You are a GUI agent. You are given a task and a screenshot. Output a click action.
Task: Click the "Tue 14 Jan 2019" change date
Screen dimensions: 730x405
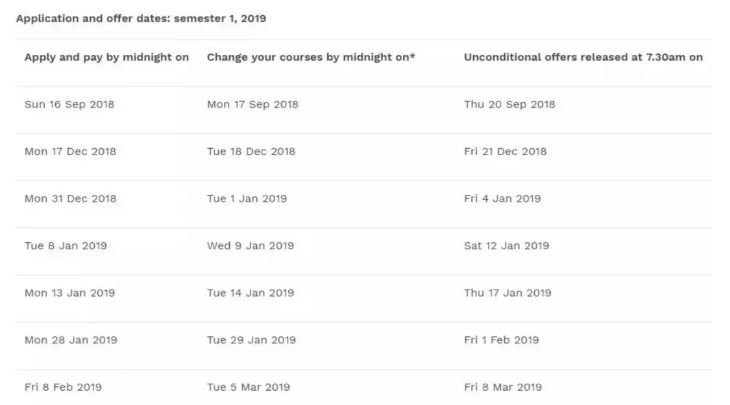click(250, 293)
